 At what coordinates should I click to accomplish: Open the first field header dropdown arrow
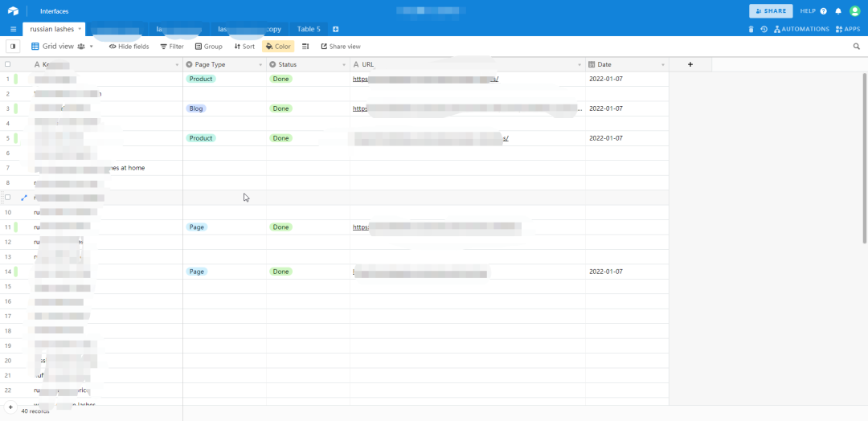177,65
